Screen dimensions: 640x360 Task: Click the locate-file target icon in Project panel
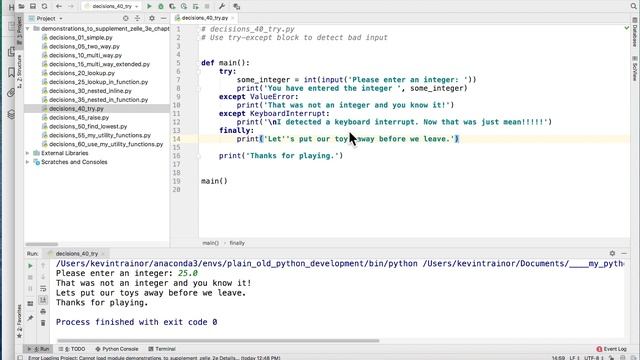pos(126,18)
